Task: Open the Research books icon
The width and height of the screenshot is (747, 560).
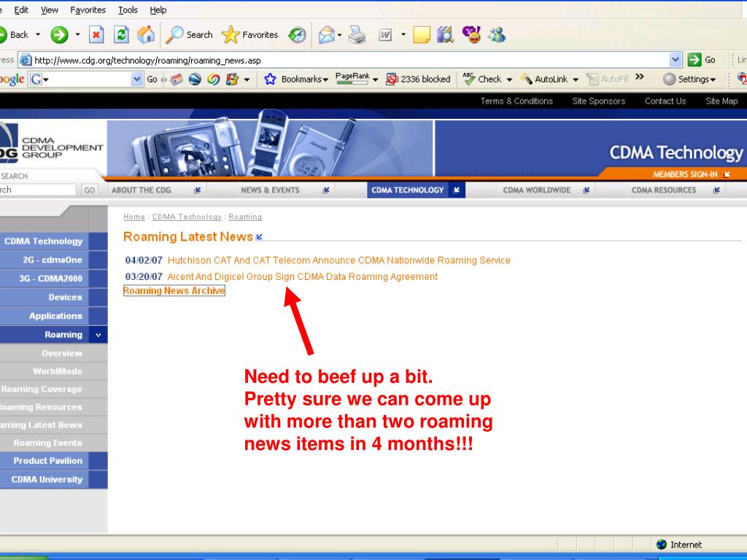Action: (x=446, y=35)
